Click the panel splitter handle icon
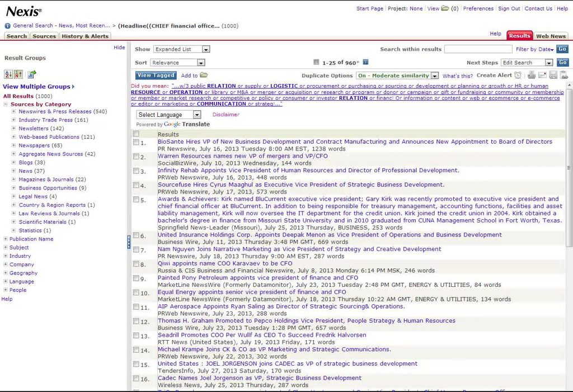This screenshot has width=573, height=392. click(x=129, y=242)
